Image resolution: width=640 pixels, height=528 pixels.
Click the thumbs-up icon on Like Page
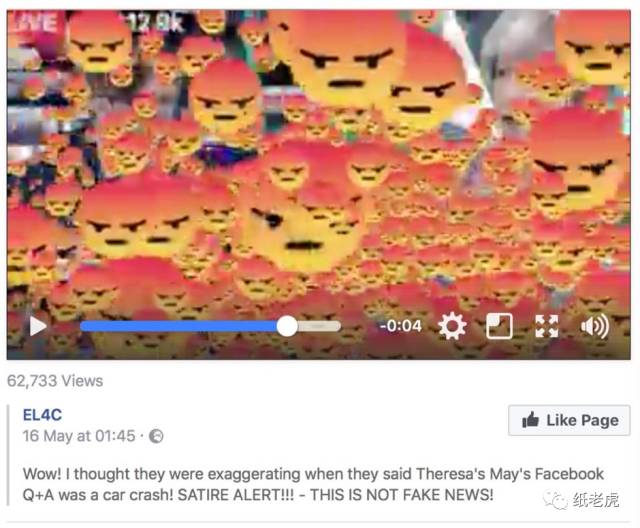530,419
